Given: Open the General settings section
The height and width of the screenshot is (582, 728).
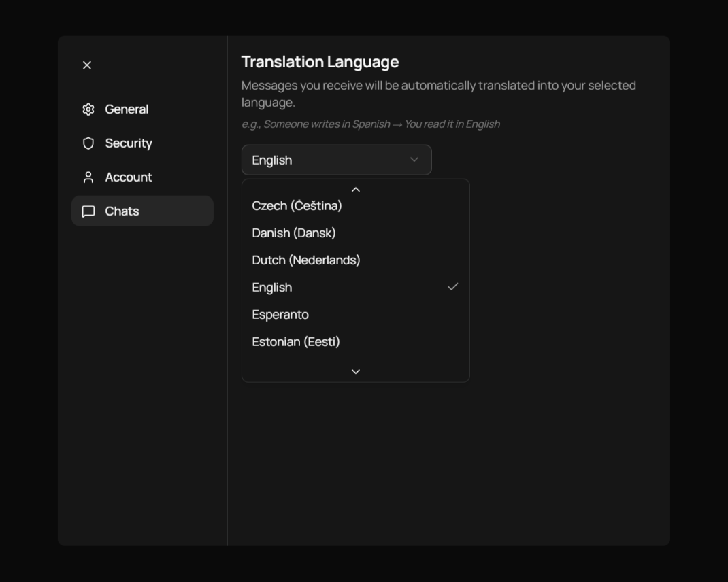Looking at the screenshot, I should [x=127, y=109].
